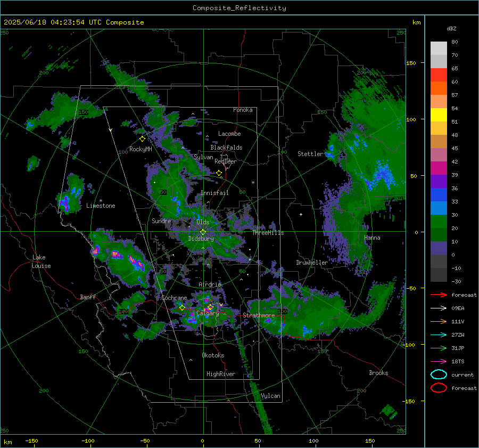
Task: Click the white plus marker north of Drumheller
Action: (301, 214)
